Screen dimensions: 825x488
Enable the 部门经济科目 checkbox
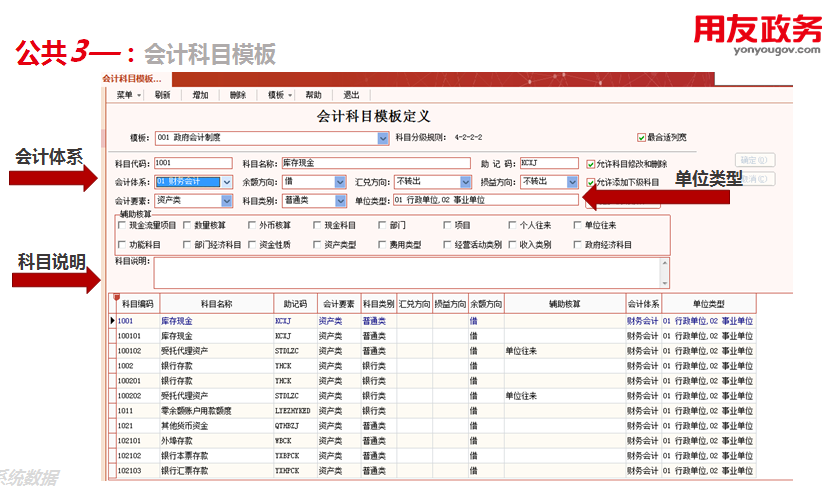[187, 245]
